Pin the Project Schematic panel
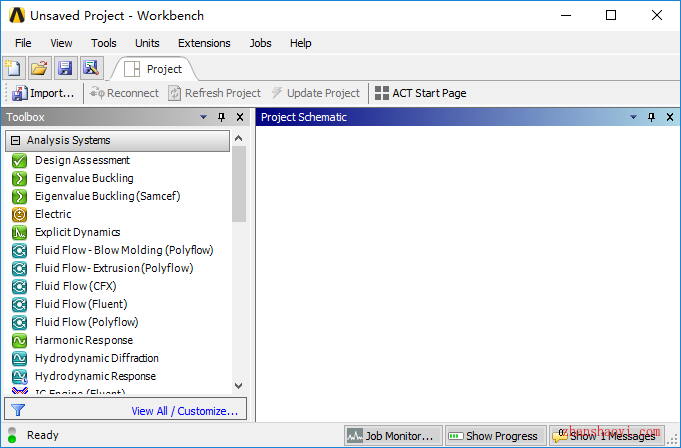 click(x=651, y=117)
